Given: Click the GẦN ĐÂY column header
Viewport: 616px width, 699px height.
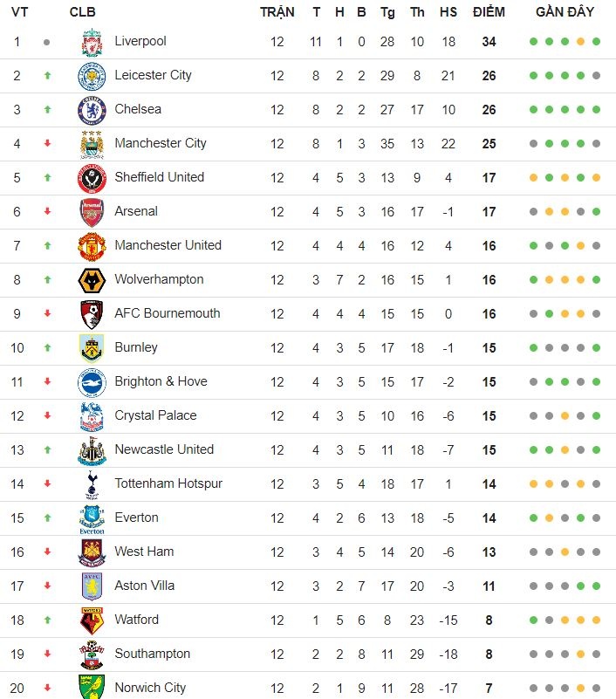Looking at the screenshot, I should click(565, 12).
